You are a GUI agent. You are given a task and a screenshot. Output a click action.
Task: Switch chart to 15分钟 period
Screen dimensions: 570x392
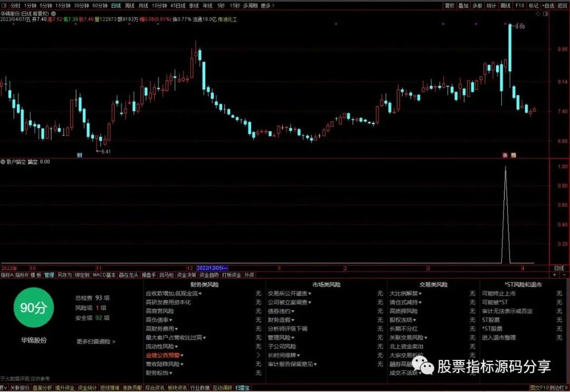coord(63,5)
